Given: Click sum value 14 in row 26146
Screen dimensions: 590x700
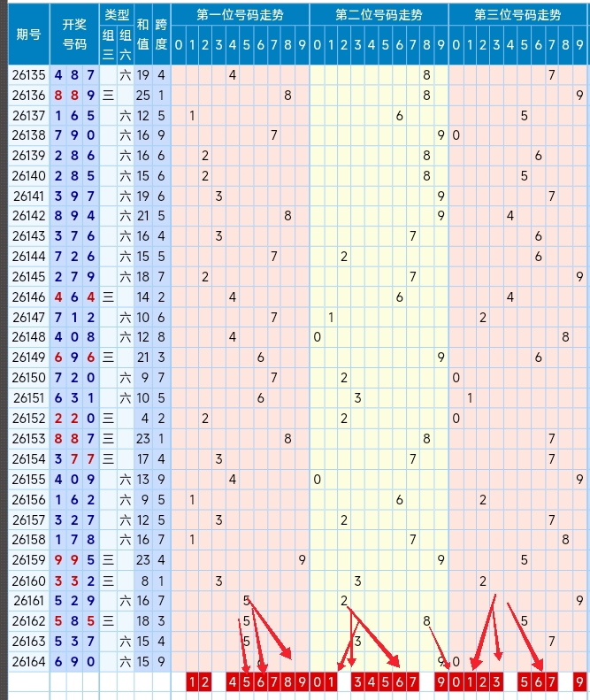Looking at the screenshot, I should click(142, 296).
